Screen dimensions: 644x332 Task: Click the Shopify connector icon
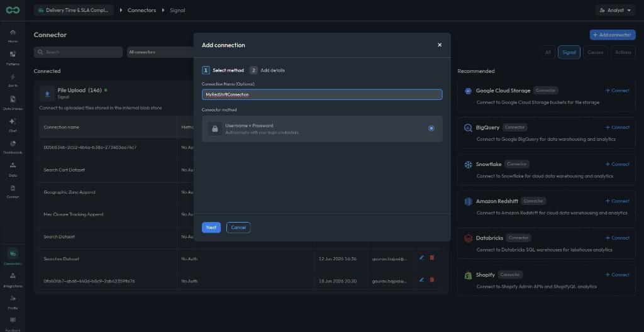point(468,275)
